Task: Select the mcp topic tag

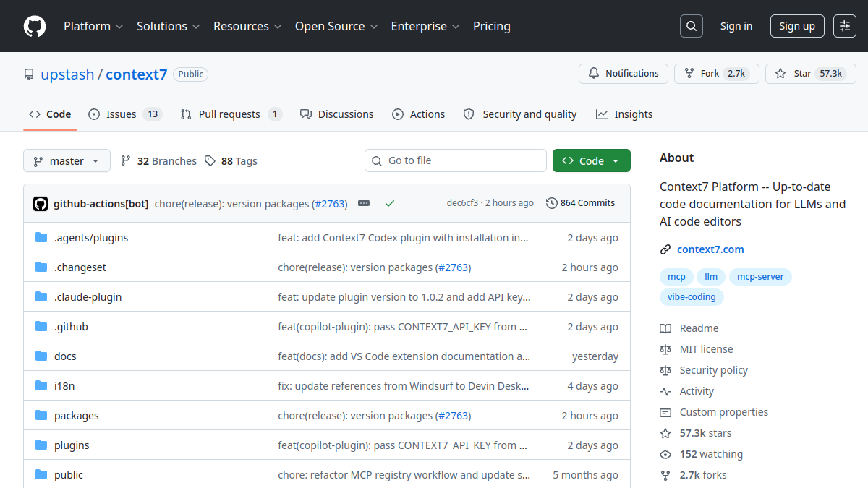Action: pyautogui.click(x=676, y=277)
